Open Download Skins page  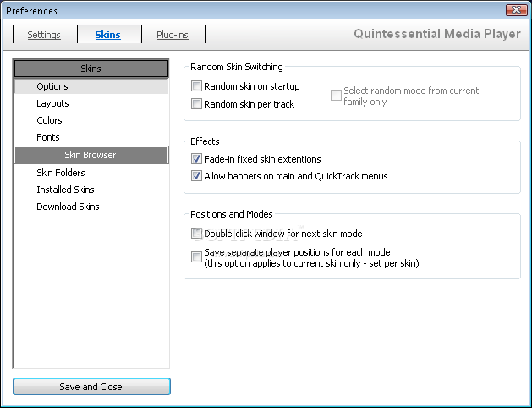91,207
